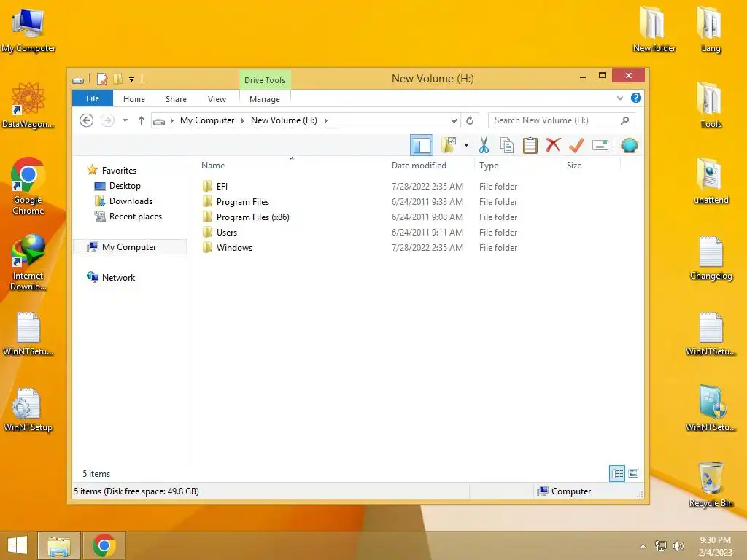Screen dimensions: 747x560
Task: Click the volume speaker tray icon
Action: [678, 545]
